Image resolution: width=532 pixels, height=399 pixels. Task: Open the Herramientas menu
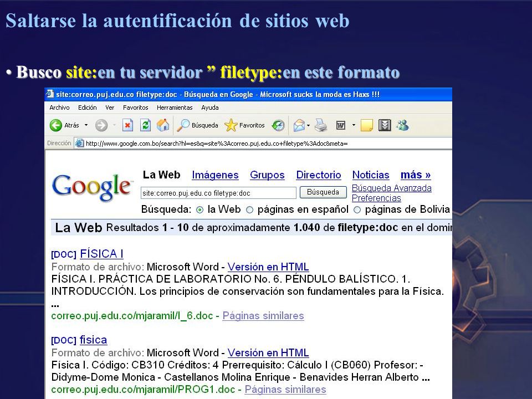click(x=175, y=108)
